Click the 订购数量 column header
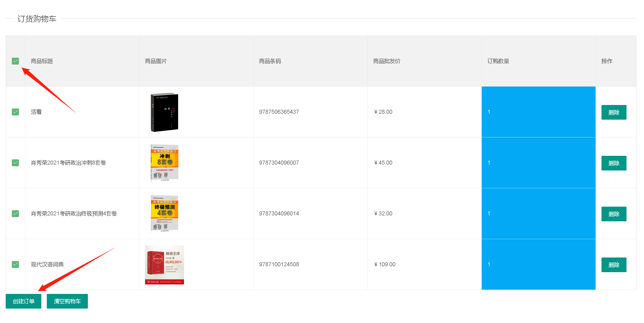This screenshot has height=323, width=644. (498, 61)
